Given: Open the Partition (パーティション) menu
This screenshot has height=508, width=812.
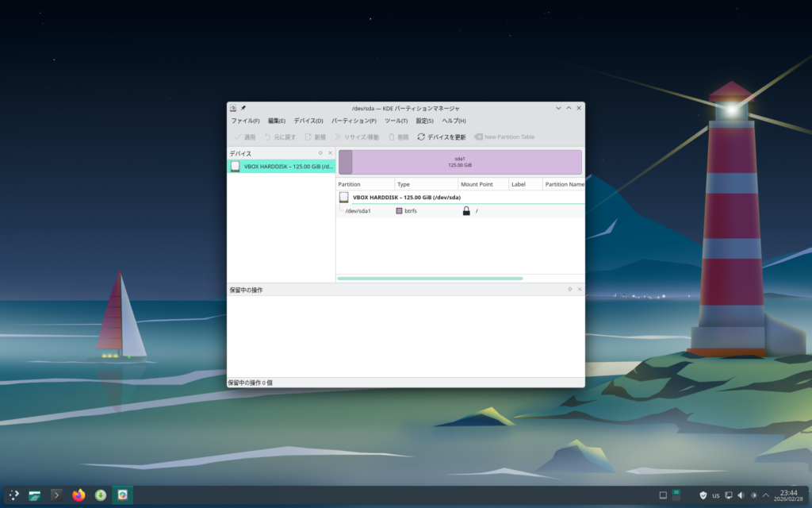Looking at the screenshot, I should (354, 121).
